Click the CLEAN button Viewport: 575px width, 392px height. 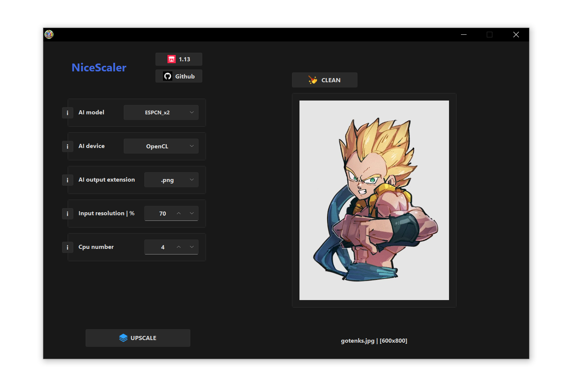coord(325,80)
